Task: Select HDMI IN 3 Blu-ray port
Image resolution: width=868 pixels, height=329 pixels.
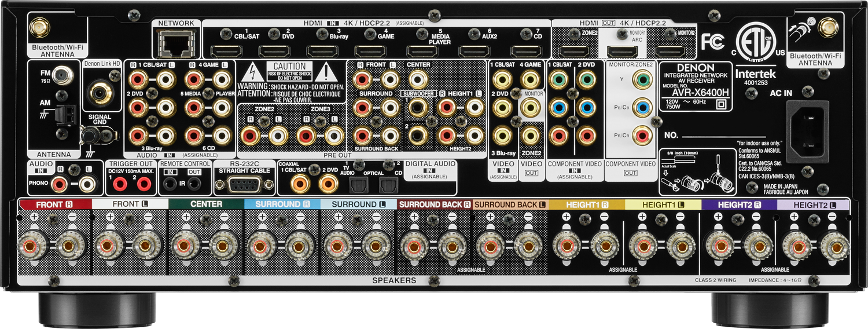Action: point(322,51)
